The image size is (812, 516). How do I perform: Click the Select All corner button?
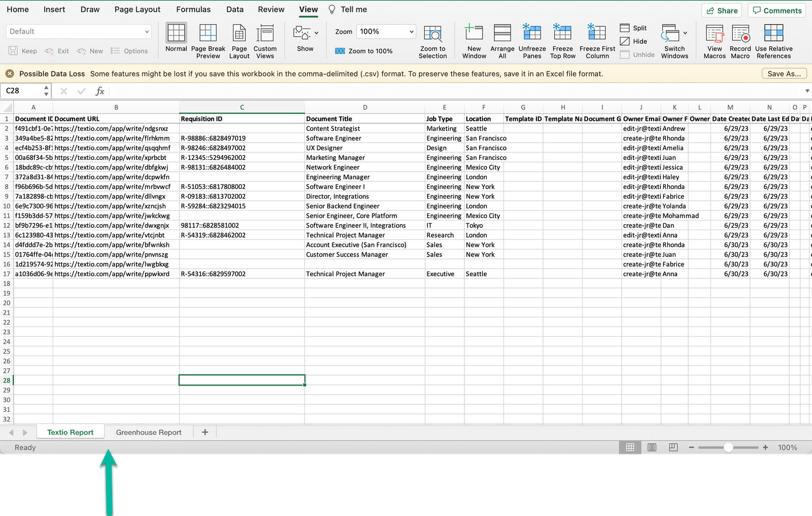tap(7, 107)
